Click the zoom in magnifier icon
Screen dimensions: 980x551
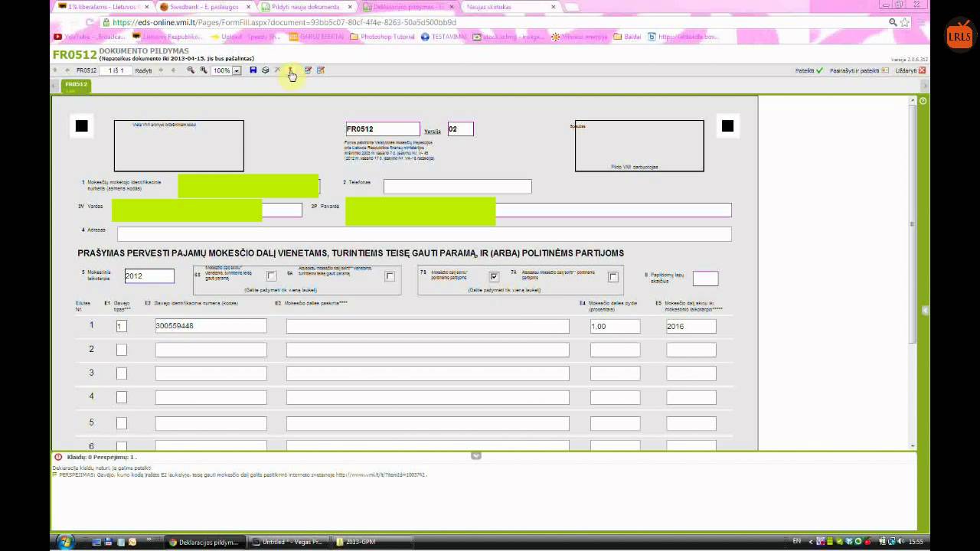tap(203, 70)
